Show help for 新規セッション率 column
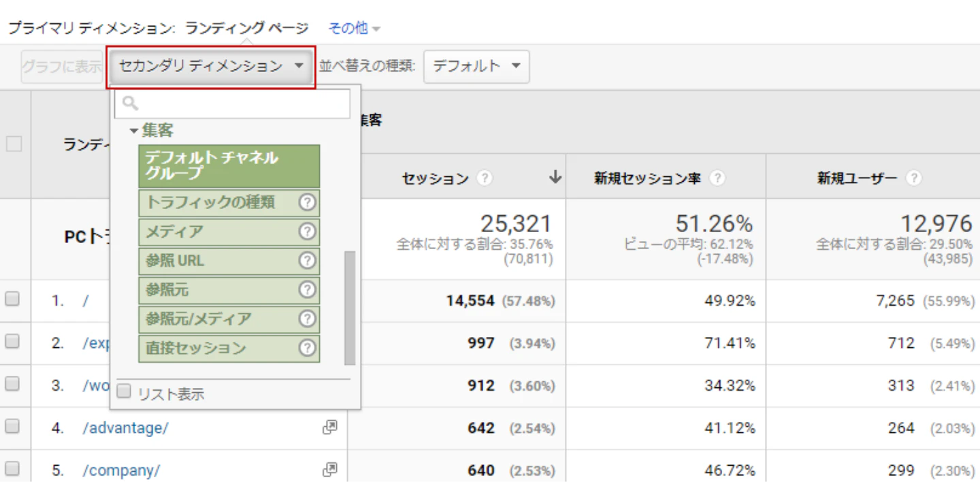 717,178
